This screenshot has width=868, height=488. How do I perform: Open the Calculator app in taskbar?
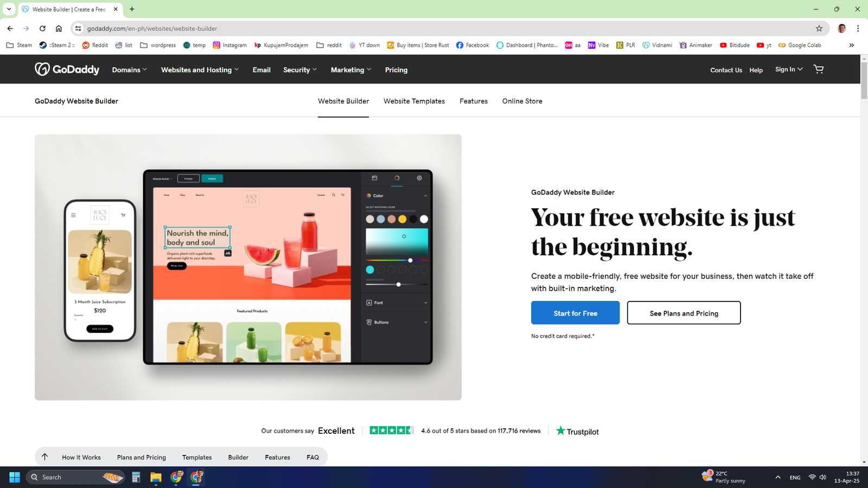136,477
